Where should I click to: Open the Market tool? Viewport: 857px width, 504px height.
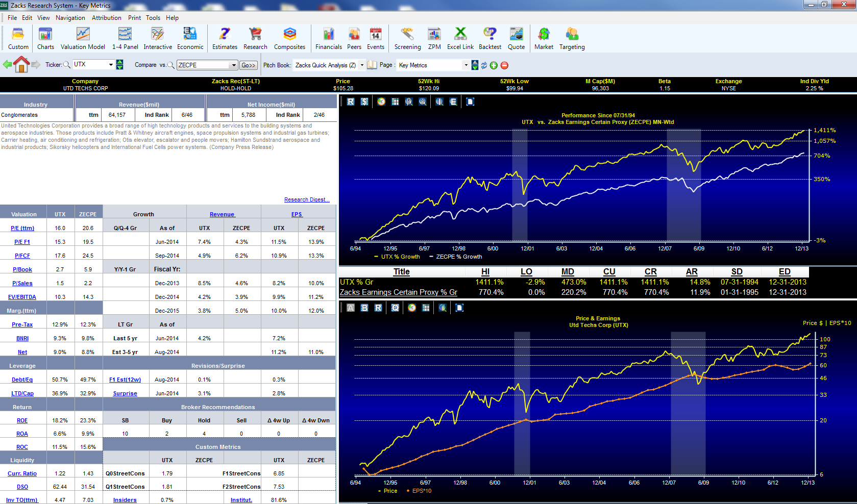tap(544, 38)
